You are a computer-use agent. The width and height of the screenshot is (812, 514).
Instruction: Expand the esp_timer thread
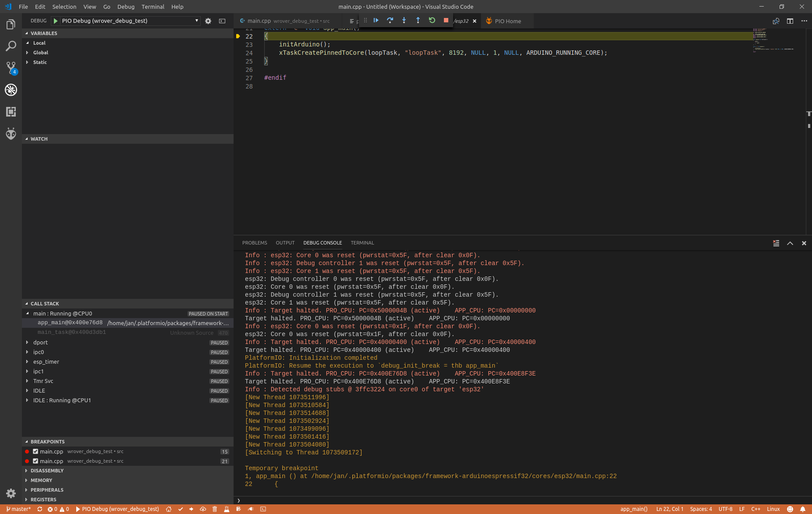pyautogui.click(x=27, y=362)
